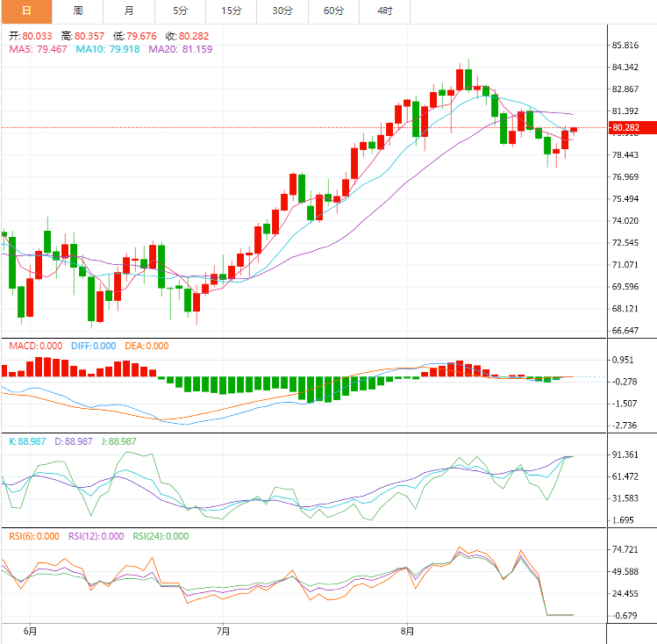Open the 月 (monthly) chart tab
This screenshot has width=657, height=644.
pos(129,11)
